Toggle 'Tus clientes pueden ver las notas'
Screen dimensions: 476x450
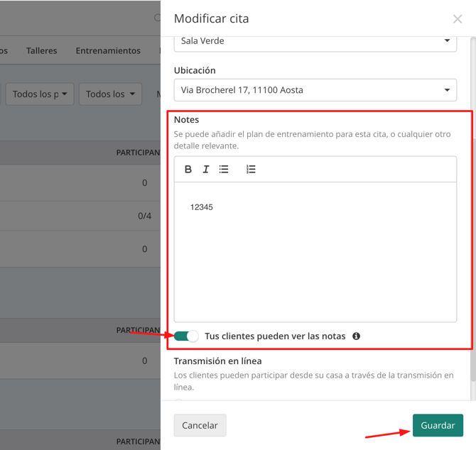[x=186, y=336]
